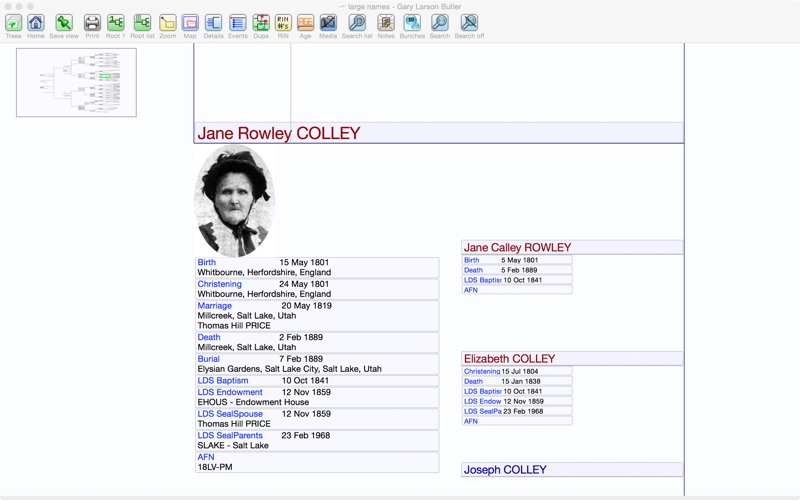The height and width of the screenshot is (500, 800).
Task: Print the current chart
Action: (x=92, y=23)
